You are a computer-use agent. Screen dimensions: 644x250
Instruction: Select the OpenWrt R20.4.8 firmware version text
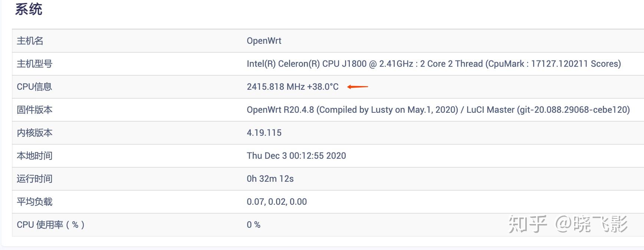tap(438, 110)
